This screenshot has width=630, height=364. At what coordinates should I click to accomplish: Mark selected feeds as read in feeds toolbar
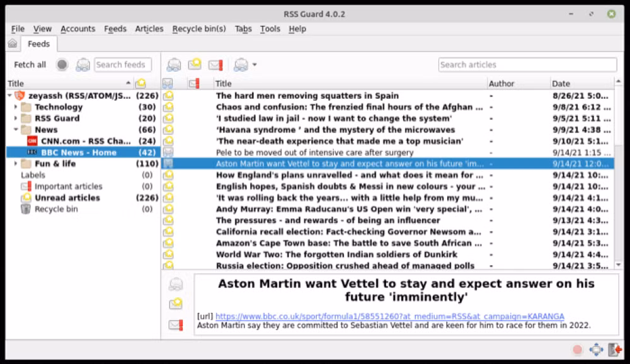83,65
